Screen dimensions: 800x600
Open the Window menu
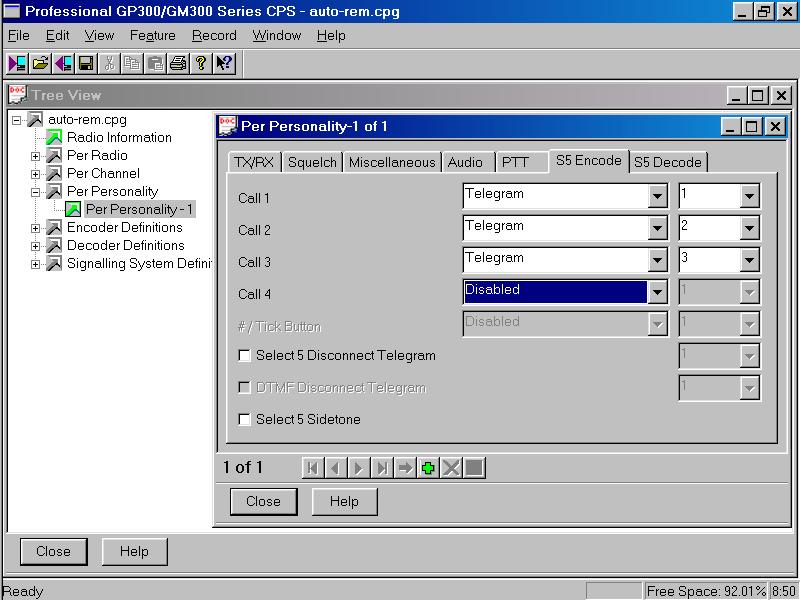tap(277, 36)
